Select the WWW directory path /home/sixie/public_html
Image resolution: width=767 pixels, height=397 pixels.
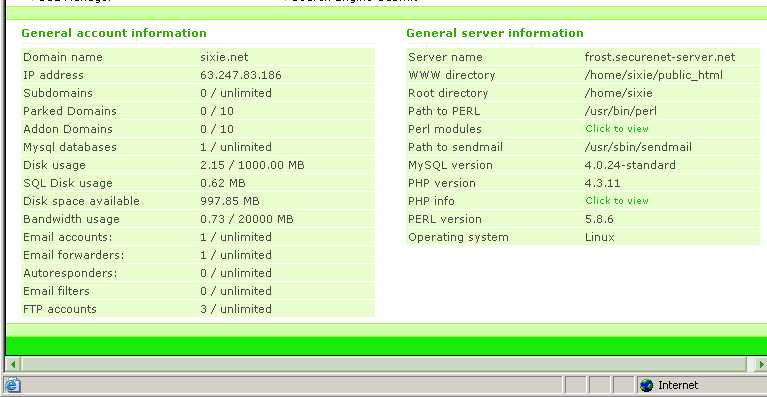point(654,75)
